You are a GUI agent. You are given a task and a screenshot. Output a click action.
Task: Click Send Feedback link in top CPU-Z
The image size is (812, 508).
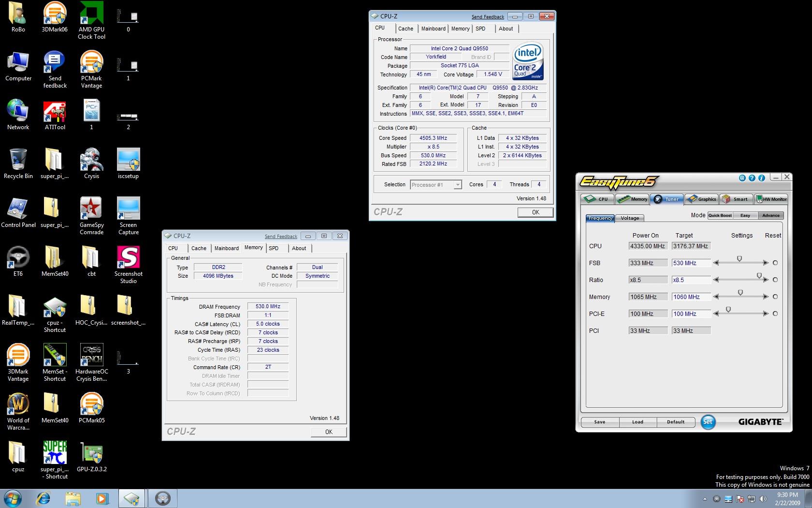[x=488, y=17]
